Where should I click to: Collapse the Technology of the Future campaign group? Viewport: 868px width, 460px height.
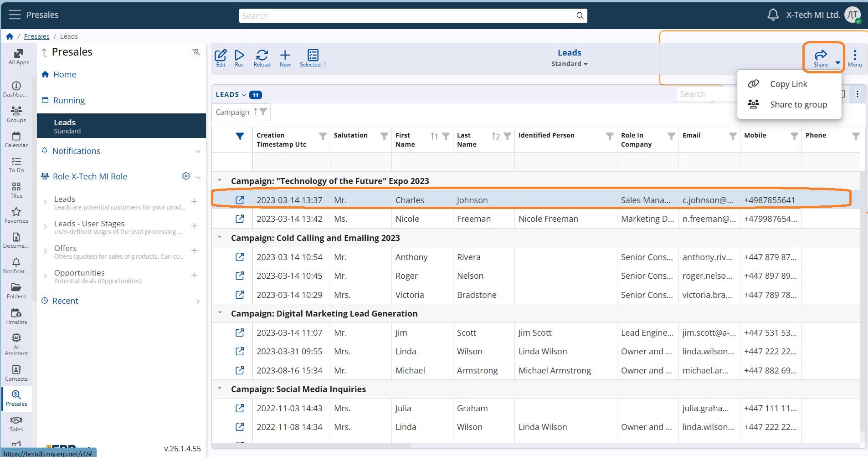pos(220,180)
